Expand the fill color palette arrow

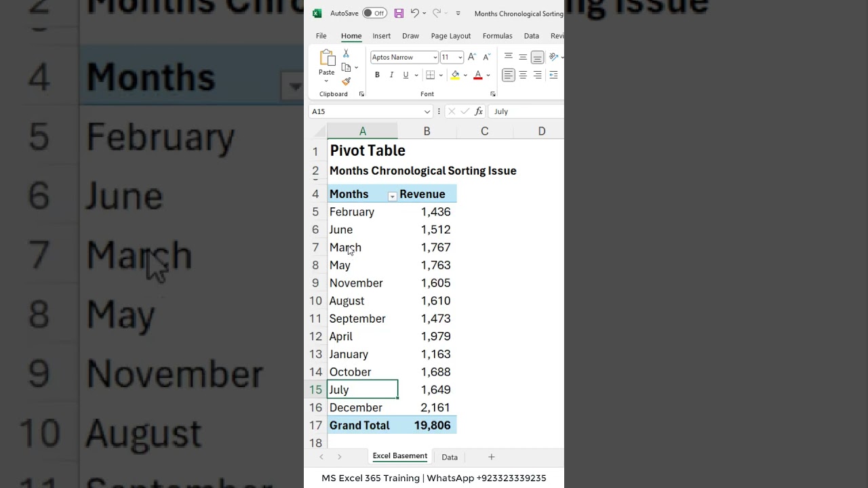tap(465, 75)
